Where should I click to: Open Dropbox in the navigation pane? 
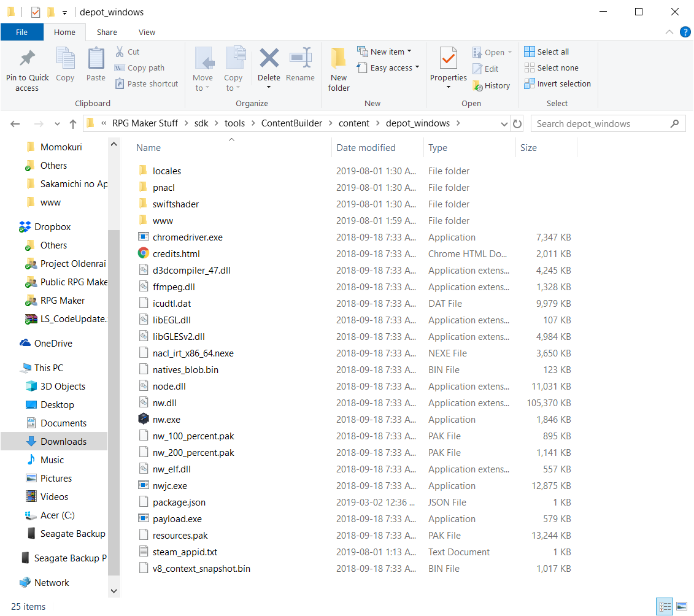pos(52,226)
